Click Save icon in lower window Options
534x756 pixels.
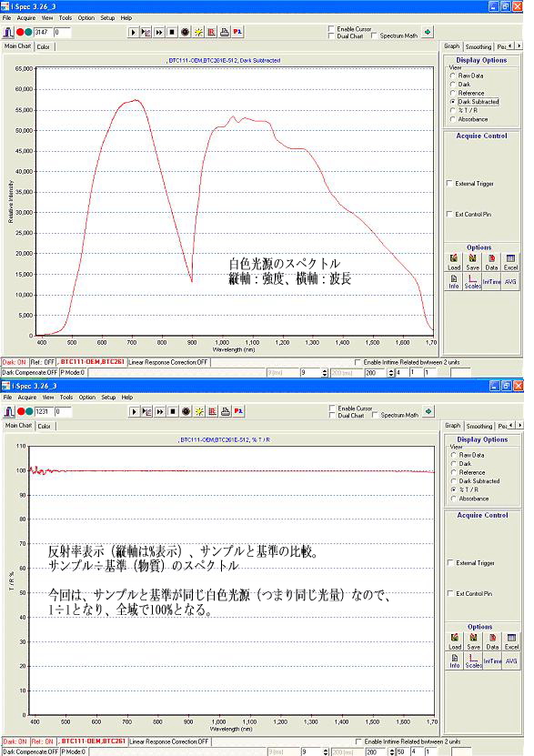pos(473,641)
